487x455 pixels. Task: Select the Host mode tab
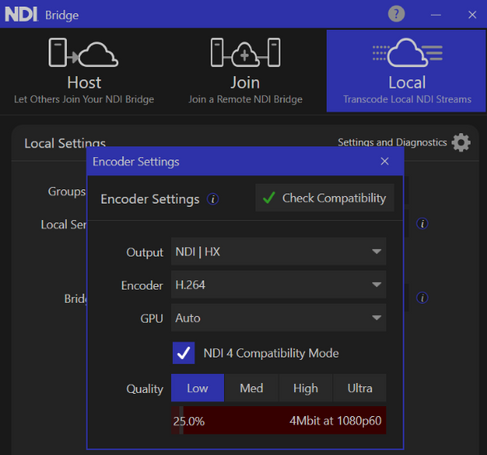pos(84,71)
